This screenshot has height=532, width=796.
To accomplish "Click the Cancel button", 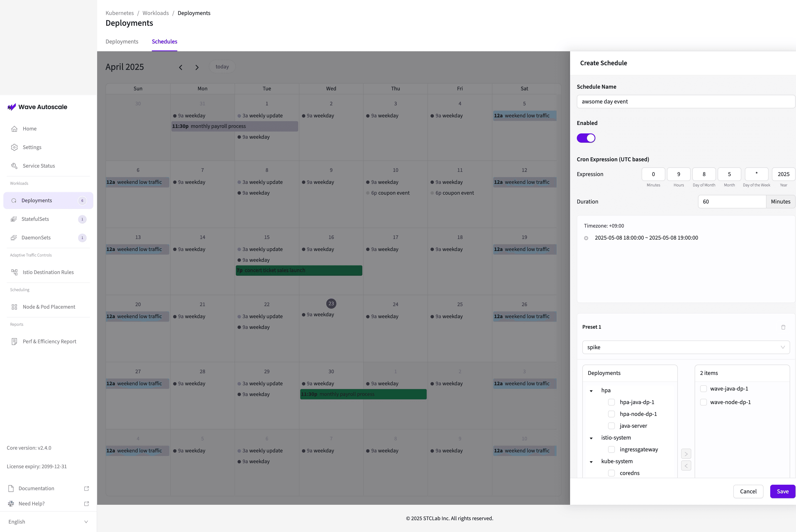I will tap(748, 491).
